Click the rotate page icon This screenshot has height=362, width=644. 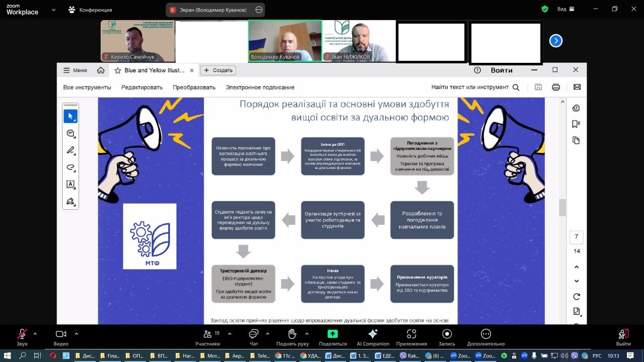click(x=577, y=297)
